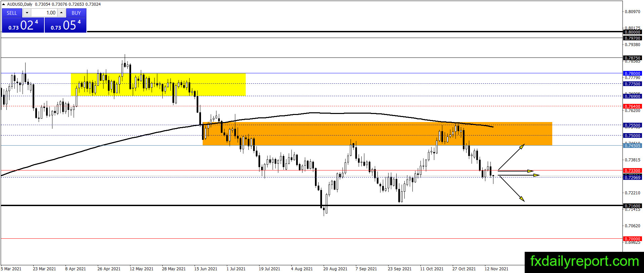Viewport: 644px width, 273px height.
Task: Click the 26 Apr 2021 date label
Action: 109,269
